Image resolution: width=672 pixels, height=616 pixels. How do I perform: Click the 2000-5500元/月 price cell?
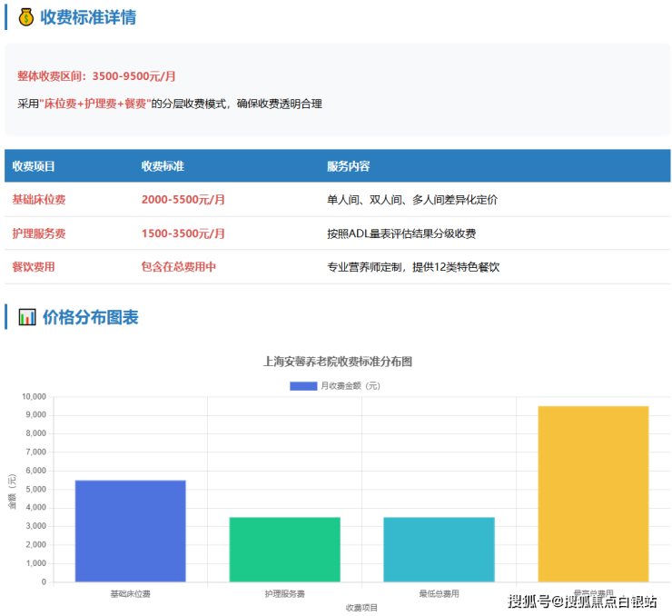183,200
